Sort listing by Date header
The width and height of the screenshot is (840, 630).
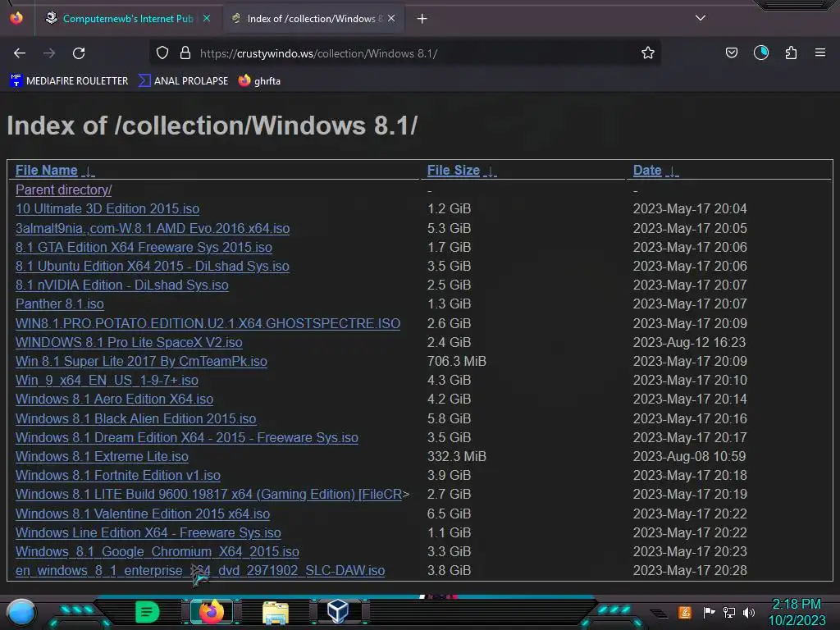(647, 171)
